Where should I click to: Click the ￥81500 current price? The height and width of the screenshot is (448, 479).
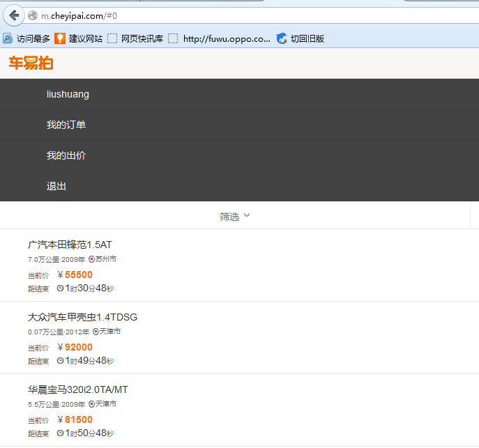75,419
